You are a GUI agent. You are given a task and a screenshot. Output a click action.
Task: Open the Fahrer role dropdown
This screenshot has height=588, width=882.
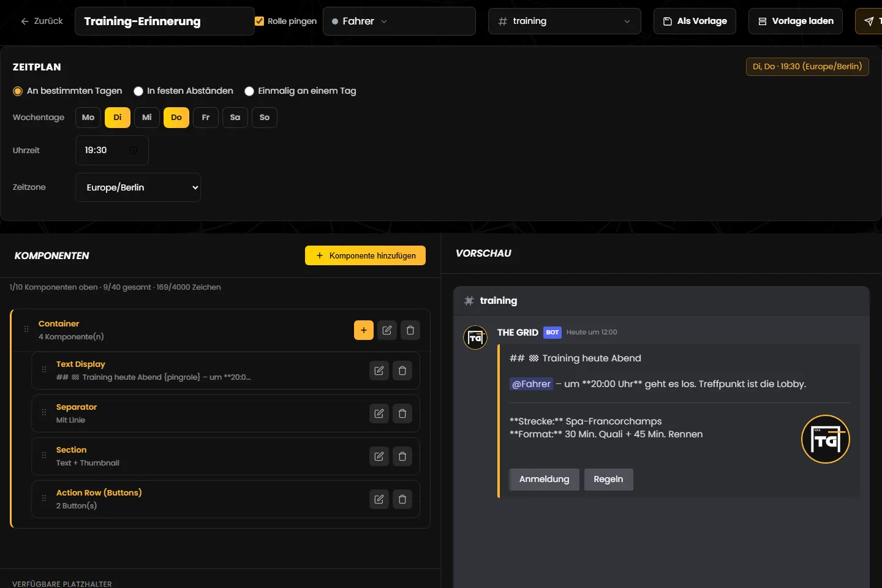coord(399,21)
